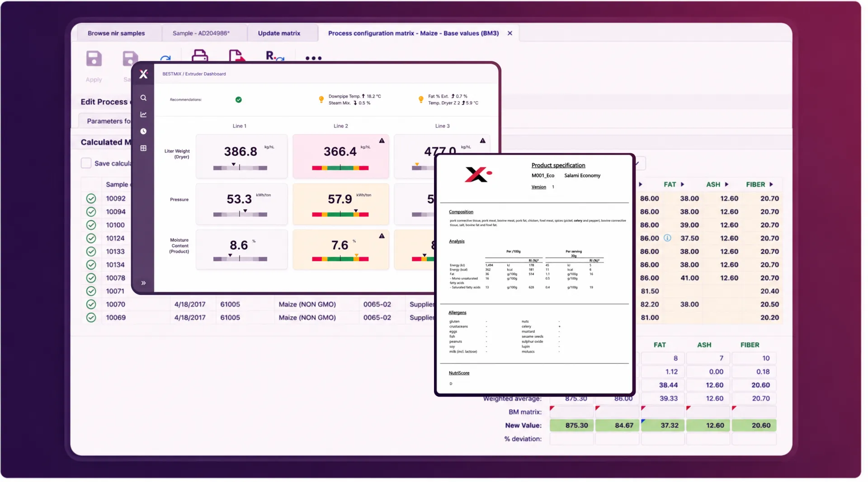Click the warning triangle on Line 2 Moisture Content

(382, 236)
